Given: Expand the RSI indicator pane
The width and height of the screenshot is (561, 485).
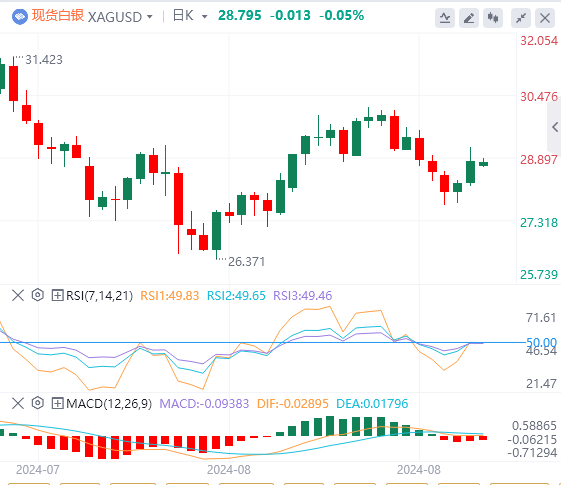Looking at the screenshot, I should [x=57, y=295].
